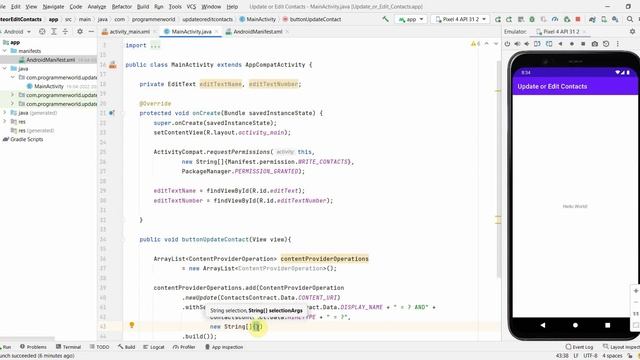Take emulator screenshot camera icon
This screenshot has height=360, width=640.
click(x=595, y=44)
